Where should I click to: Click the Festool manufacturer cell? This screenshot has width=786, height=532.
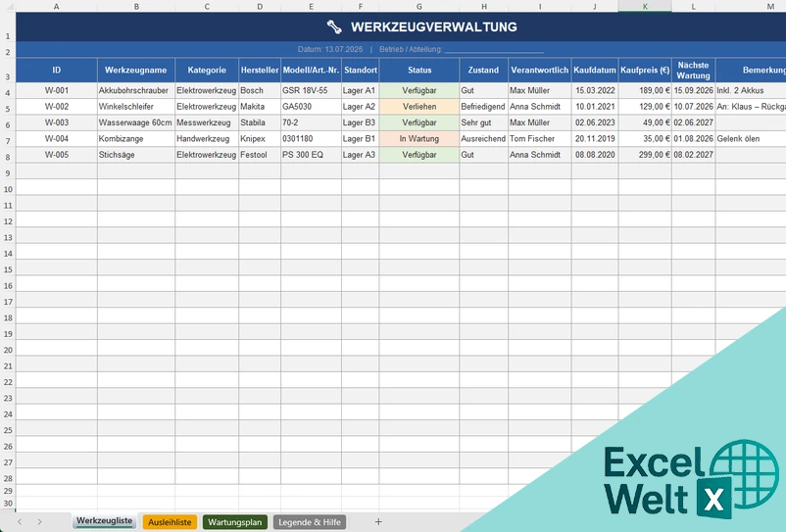click(260, 155)
